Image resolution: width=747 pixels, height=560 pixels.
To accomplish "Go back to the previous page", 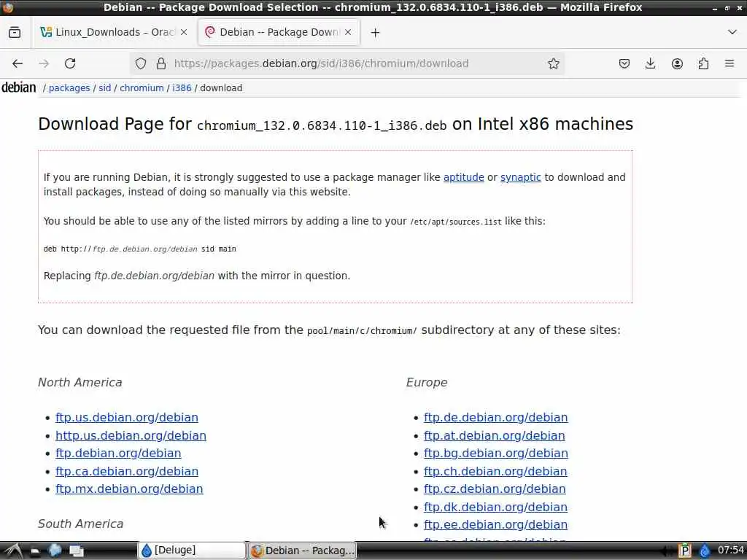I will (x=18, y=63).
